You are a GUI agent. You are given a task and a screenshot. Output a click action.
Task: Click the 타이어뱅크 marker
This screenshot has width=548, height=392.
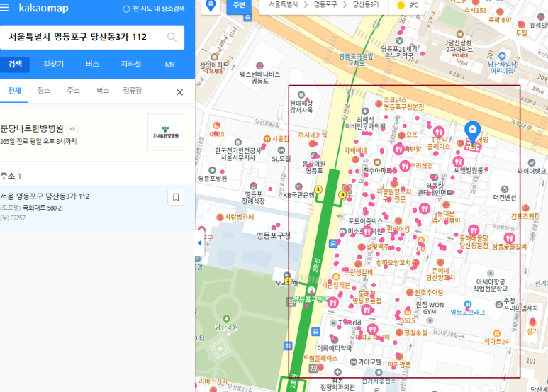pos(532,163)
